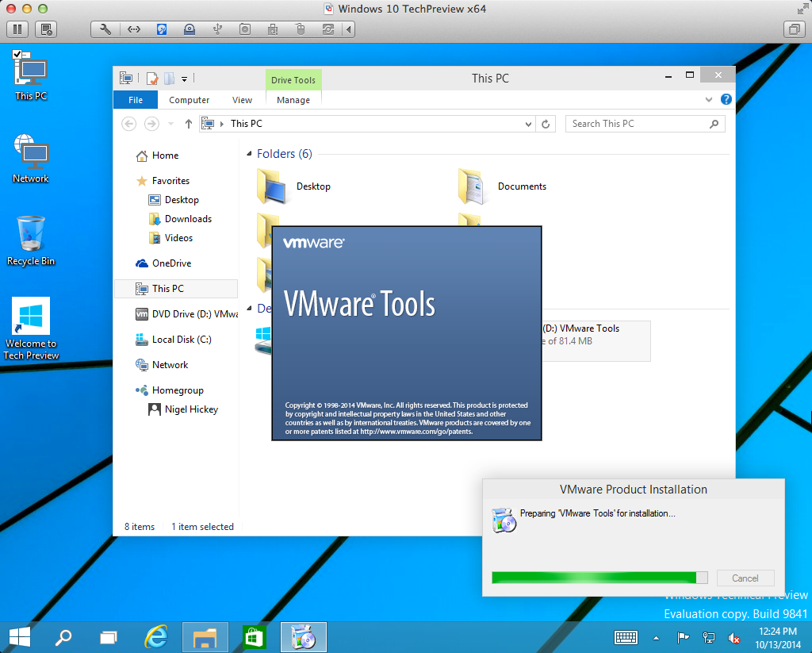
Task: Show hidden system tray icons arrow
Action: coord(656,638)
